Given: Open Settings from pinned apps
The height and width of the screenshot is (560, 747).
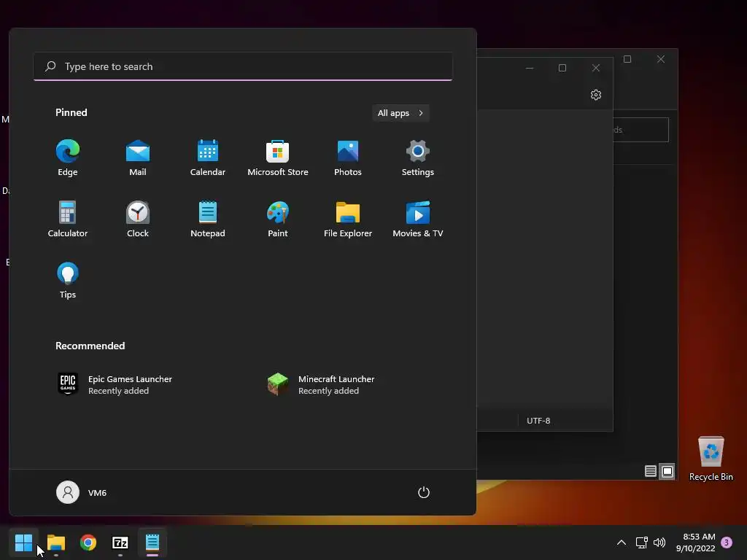Looking at the screenshot, I should tap(418, 157).
